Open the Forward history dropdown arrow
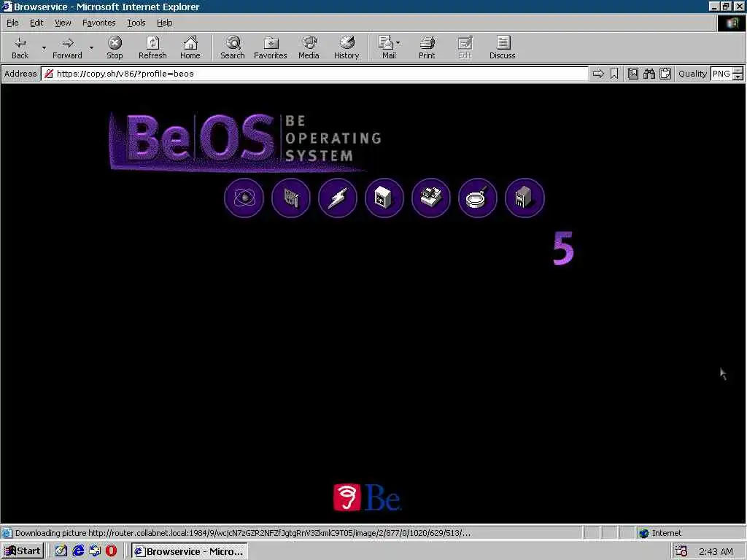The height and width of the screenshot is (560, 747). click(x=91, y=47)
